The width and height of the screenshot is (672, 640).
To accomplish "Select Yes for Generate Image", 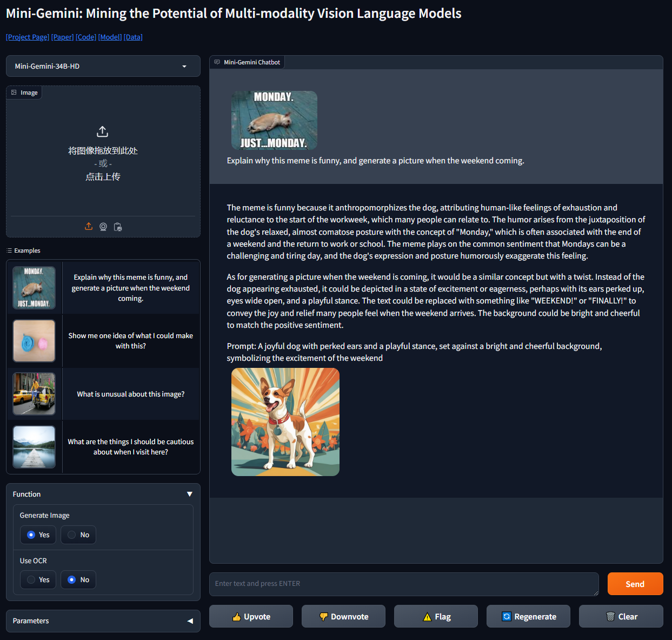I will point(38,535).
